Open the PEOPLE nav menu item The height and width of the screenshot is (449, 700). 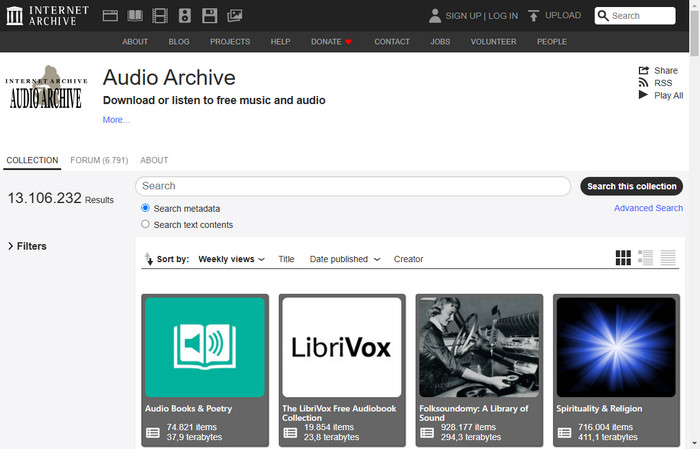(x=552, y=42)
